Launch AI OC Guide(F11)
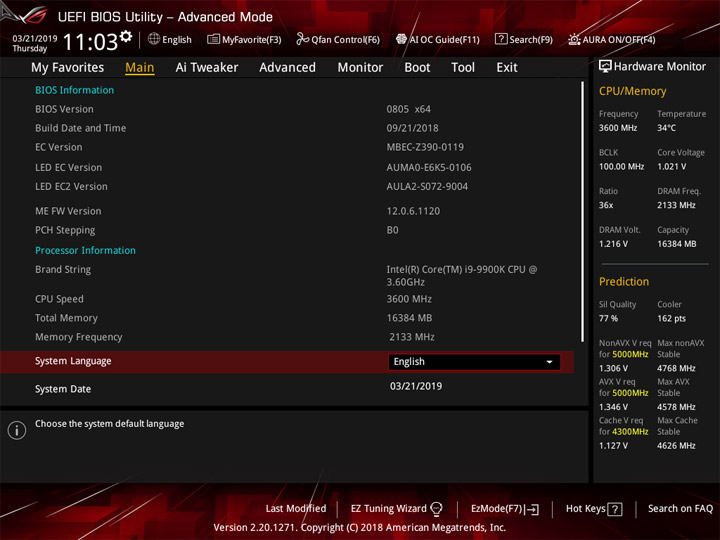Viewport: 720px width, 540px height. coord(438,39)
